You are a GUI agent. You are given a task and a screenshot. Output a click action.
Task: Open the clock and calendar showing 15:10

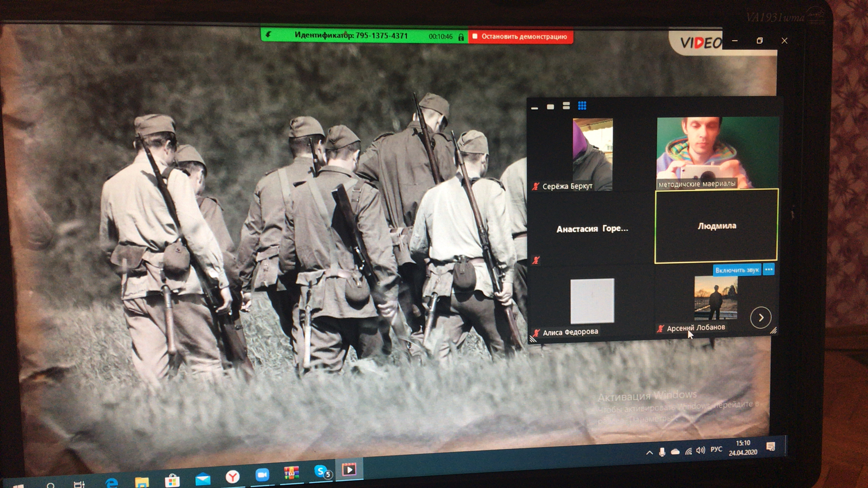click(x=743, y=448)
